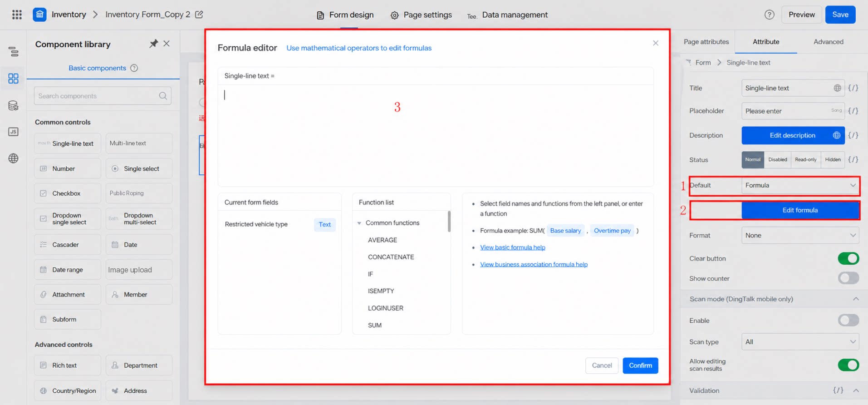Open the Page settings tab

[x=421, y=15]
